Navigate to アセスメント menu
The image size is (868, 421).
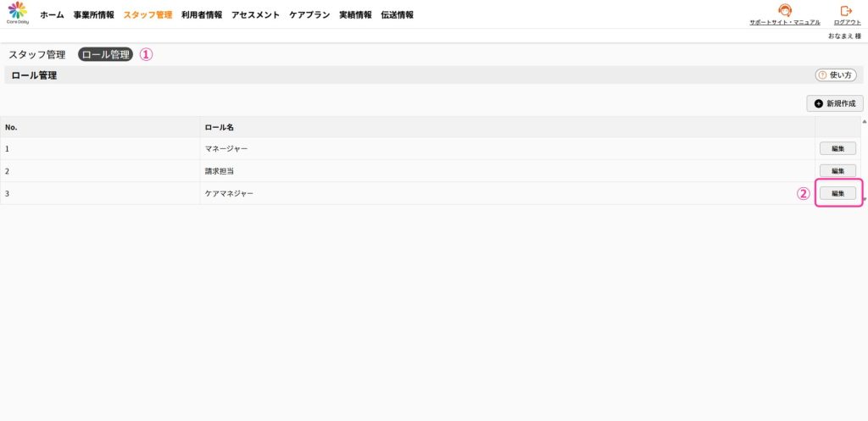pos(255,15)
